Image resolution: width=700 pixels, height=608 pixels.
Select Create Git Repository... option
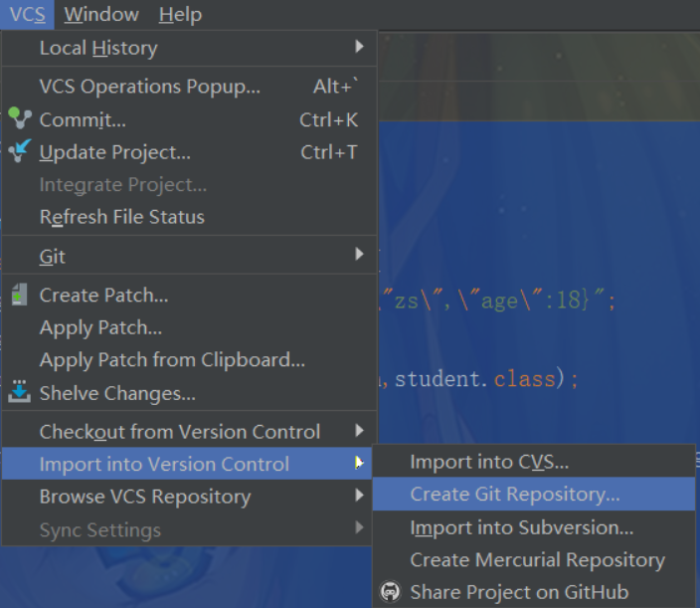click(x=534, y=494)
